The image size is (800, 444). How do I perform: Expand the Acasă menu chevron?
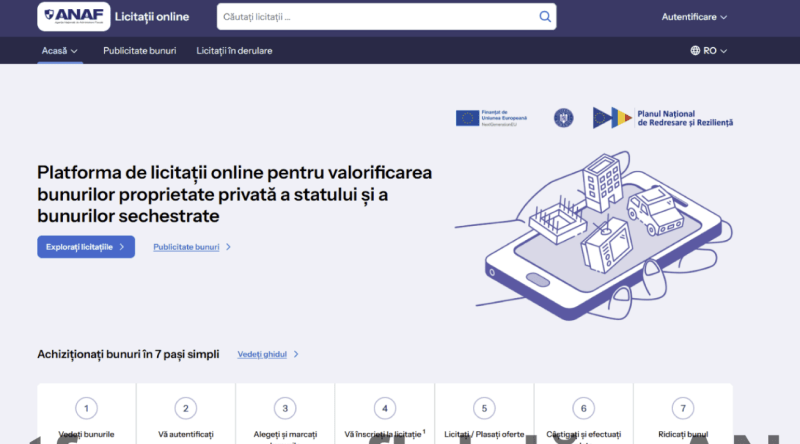pos(76,50)
